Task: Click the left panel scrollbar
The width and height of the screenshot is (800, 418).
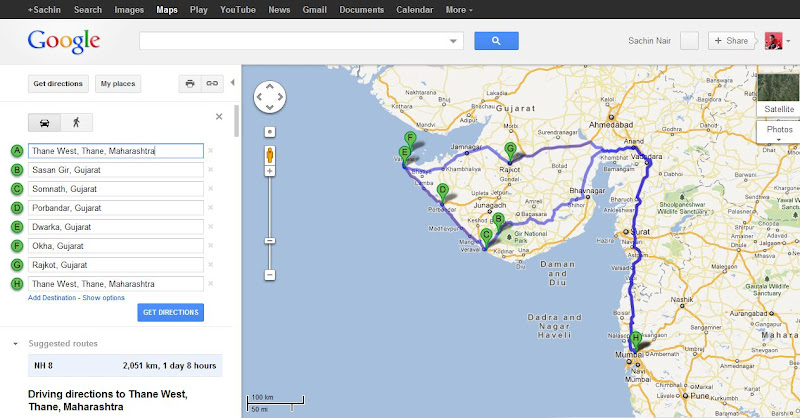Action: (x=236, y=121)
